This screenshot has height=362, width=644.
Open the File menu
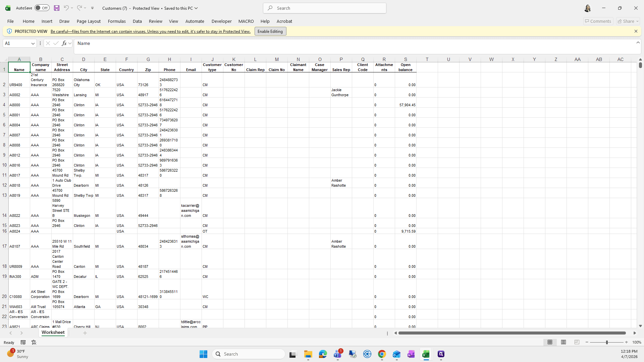(10, 21)
